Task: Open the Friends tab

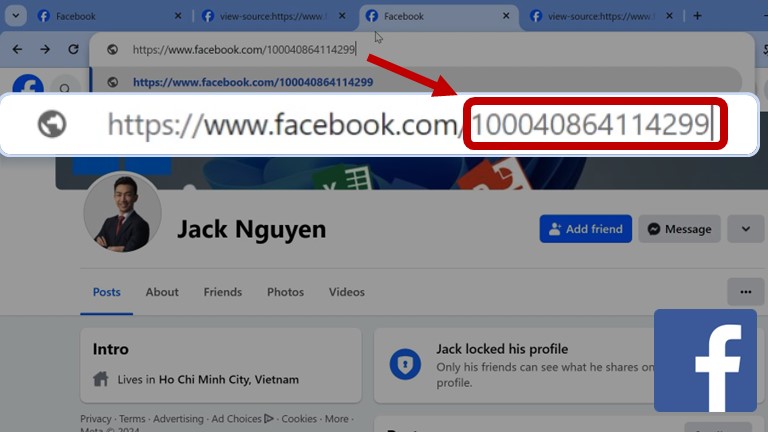Action: (223, 292)
